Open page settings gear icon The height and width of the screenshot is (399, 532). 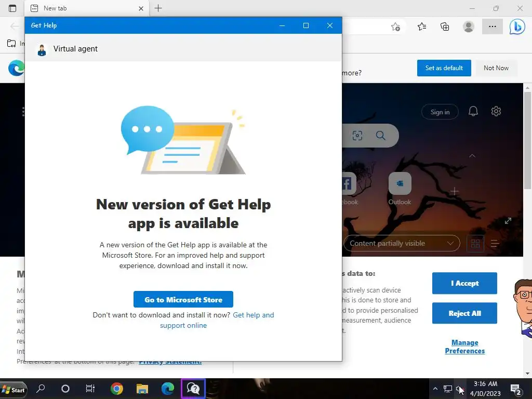(x=496, y=111)
